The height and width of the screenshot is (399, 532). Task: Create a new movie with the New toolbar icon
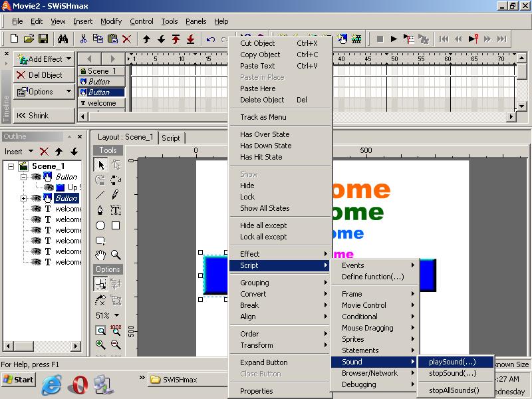(14, 39)
